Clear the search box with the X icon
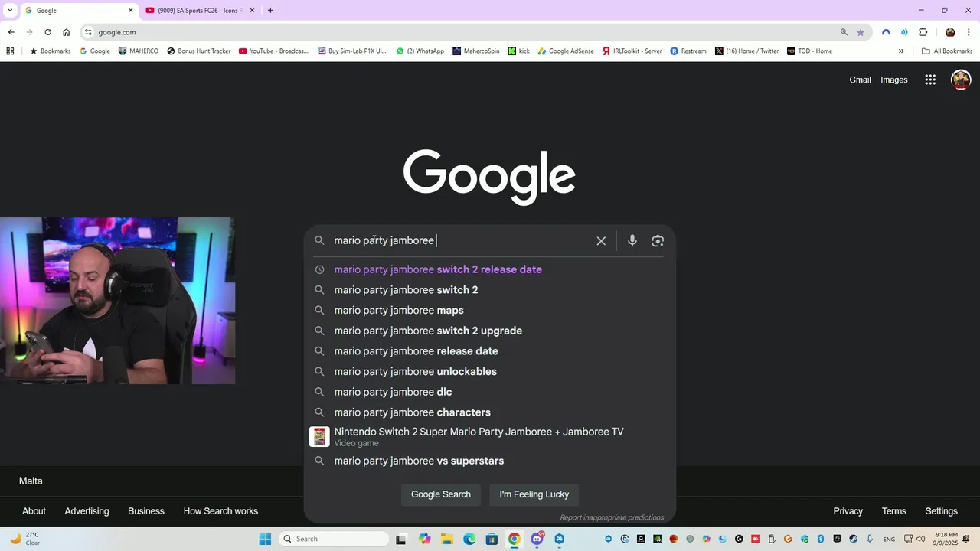 (601, 240)
